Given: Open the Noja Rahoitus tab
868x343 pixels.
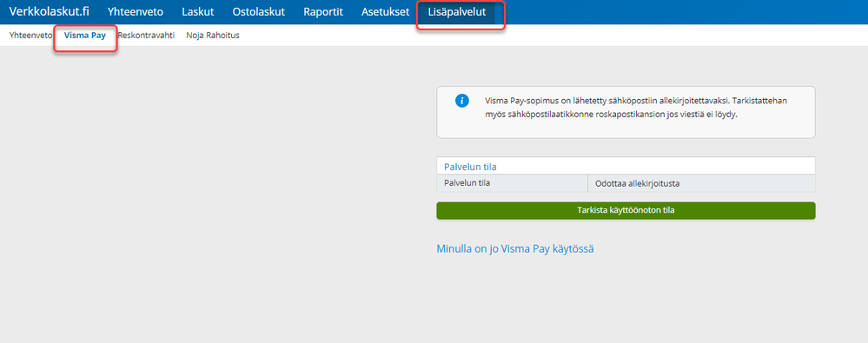Looking at the screenshot, I should point(213,36).
